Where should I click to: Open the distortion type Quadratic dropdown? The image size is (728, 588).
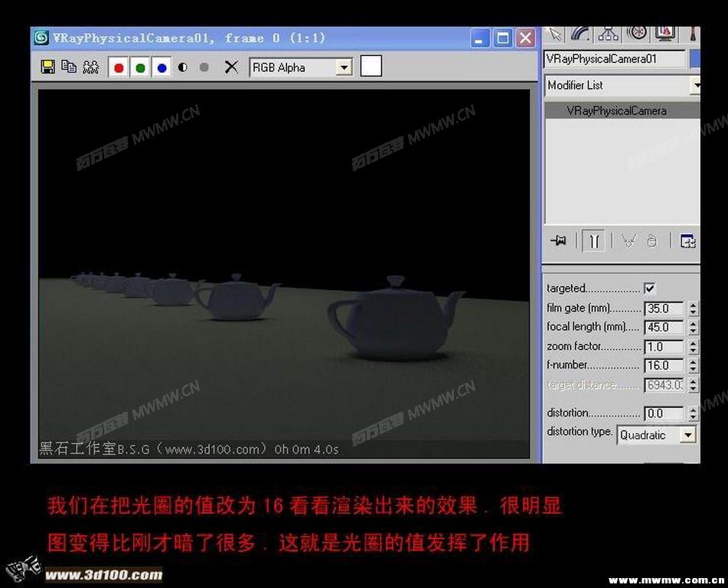[x=656, y=435]
